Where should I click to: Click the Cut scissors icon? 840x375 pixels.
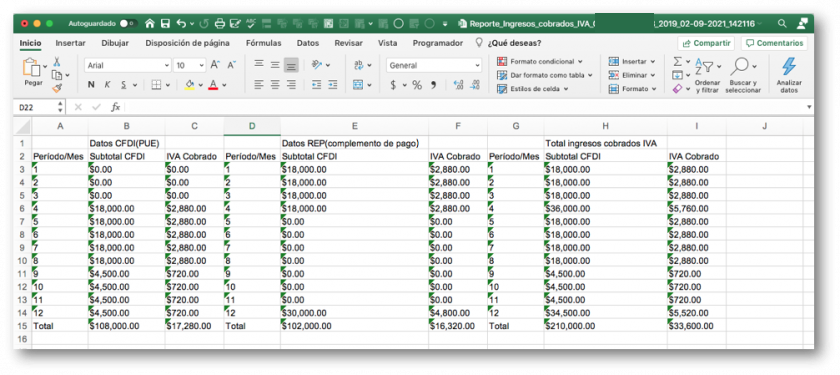pyautogui.click(x=57, y=62)
